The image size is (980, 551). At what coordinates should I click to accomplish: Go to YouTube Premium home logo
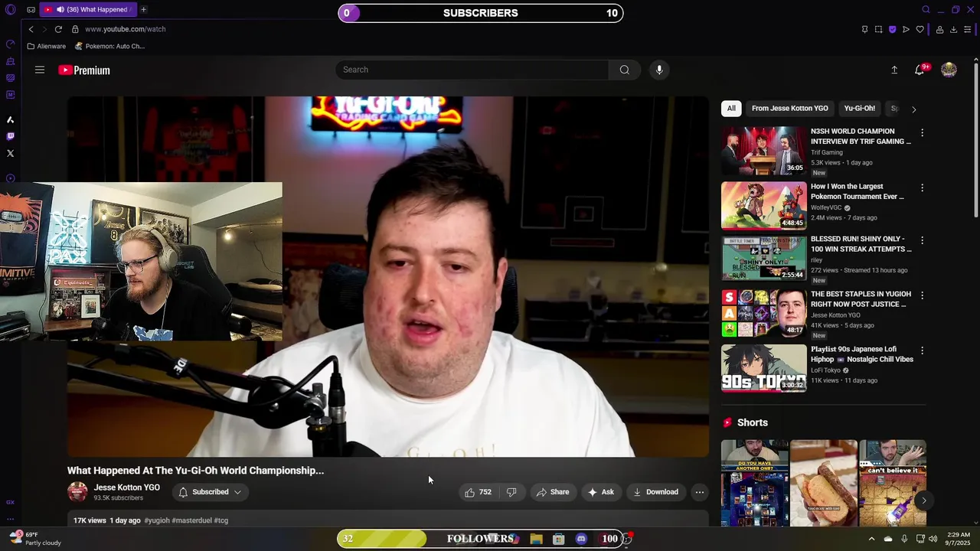point(84,70)
